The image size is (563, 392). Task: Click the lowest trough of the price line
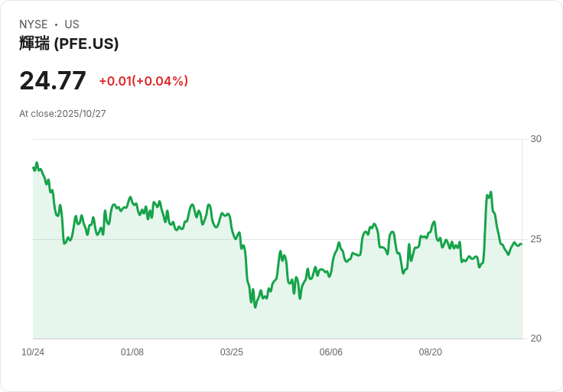[x=255, y=306]
